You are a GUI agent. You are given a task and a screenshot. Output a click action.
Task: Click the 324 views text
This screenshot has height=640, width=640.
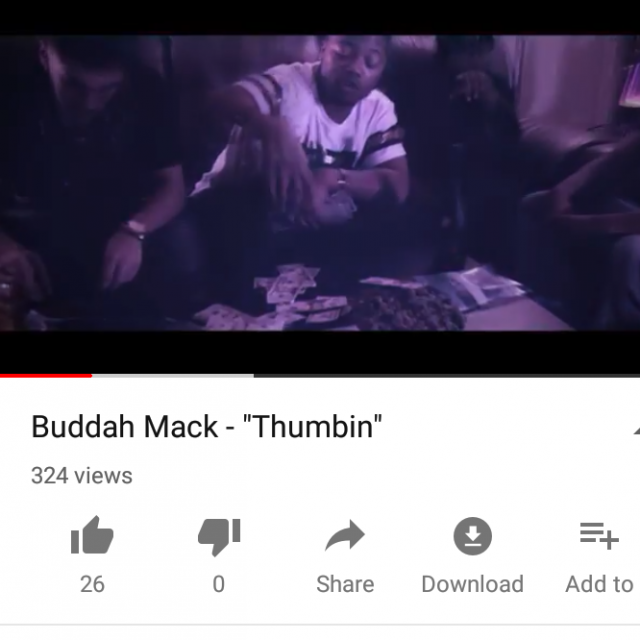click(x=82, y=476)
